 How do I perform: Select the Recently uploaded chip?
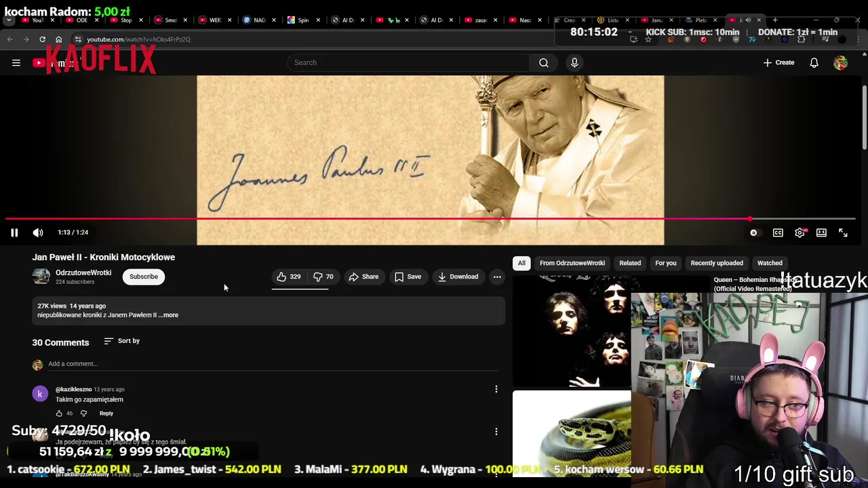click(x=717, y=263)
